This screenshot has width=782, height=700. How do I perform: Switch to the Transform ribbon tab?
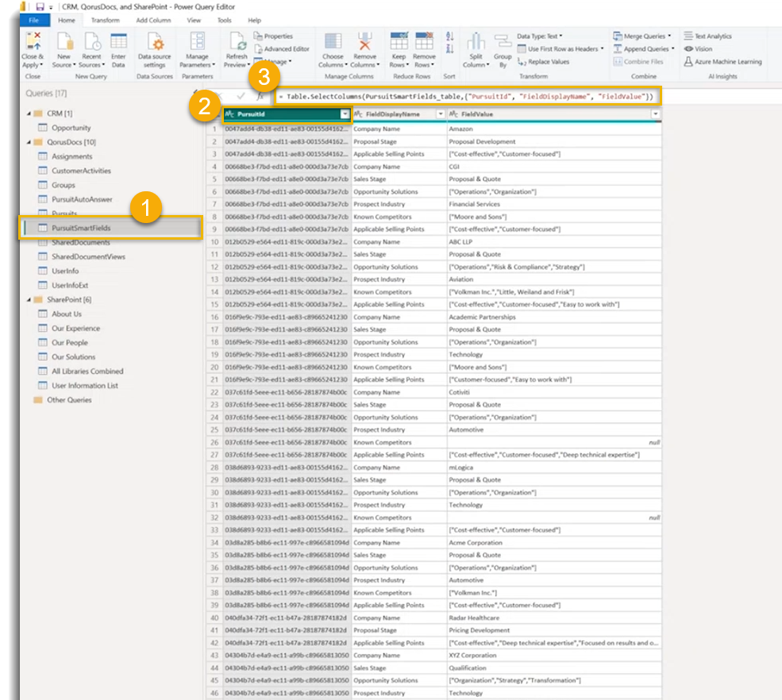[105, 20]
